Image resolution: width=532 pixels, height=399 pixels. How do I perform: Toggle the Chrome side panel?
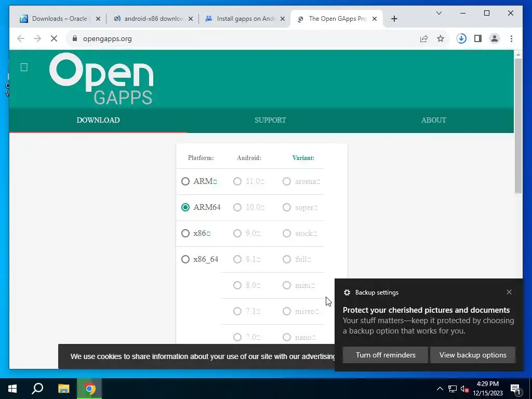(x=478, y=38)
